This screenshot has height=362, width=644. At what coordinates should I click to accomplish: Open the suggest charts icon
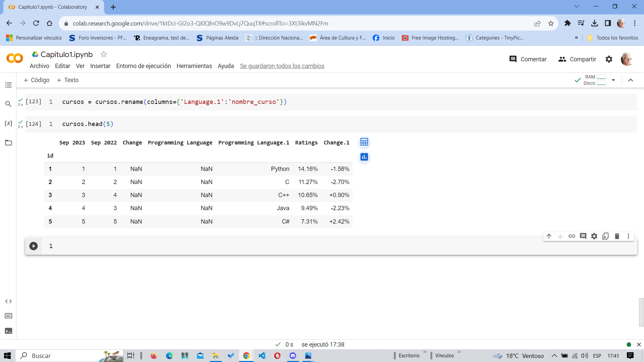coord(364,157)
